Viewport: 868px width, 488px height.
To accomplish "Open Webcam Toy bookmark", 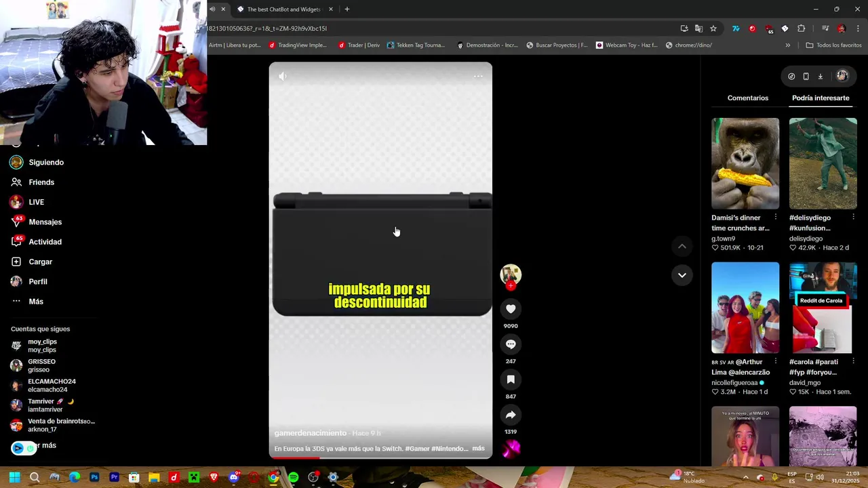I will (627, 45).
